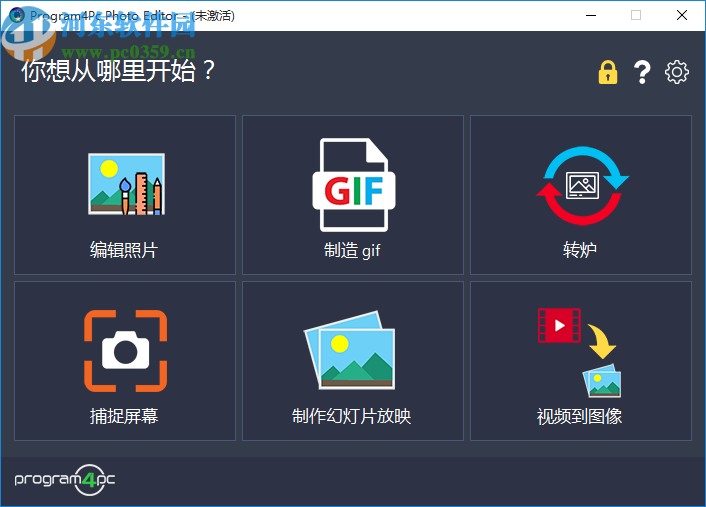Click the yellow lock activation icon
This screenshot has height=507, width=706.
pos(608,72)
